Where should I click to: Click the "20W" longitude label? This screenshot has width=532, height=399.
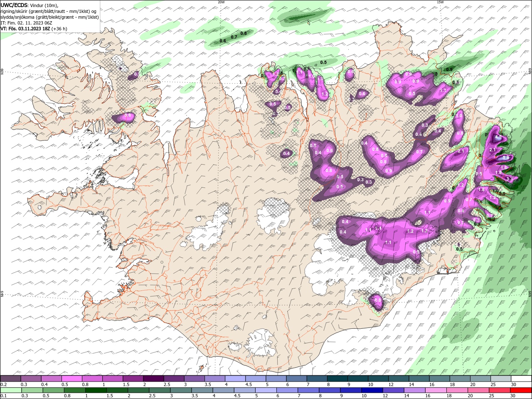click(x=221, y=2)
